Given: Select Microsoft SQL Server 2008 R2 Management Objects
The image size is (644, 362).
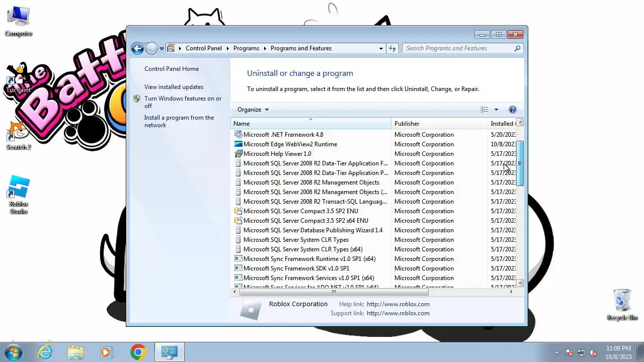Looking at the screenshot, I should coord(311,183).
